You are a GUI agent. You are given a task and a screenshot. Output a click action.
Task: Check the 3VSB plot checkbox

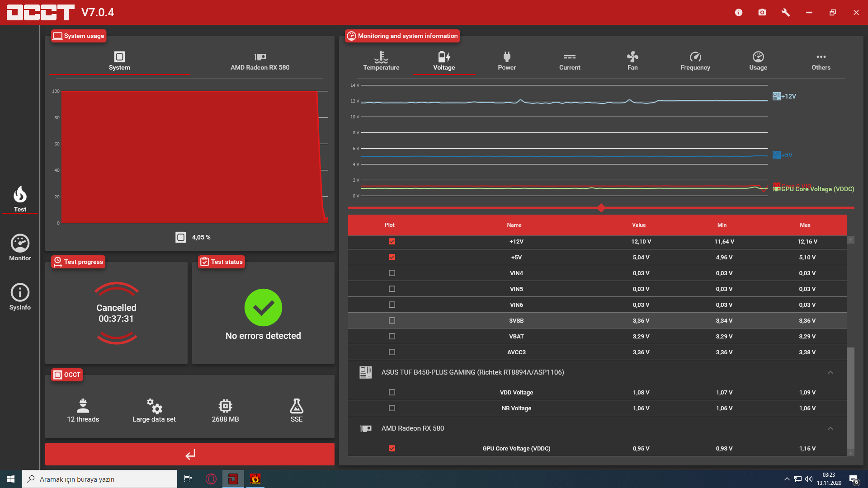[392, 320]
